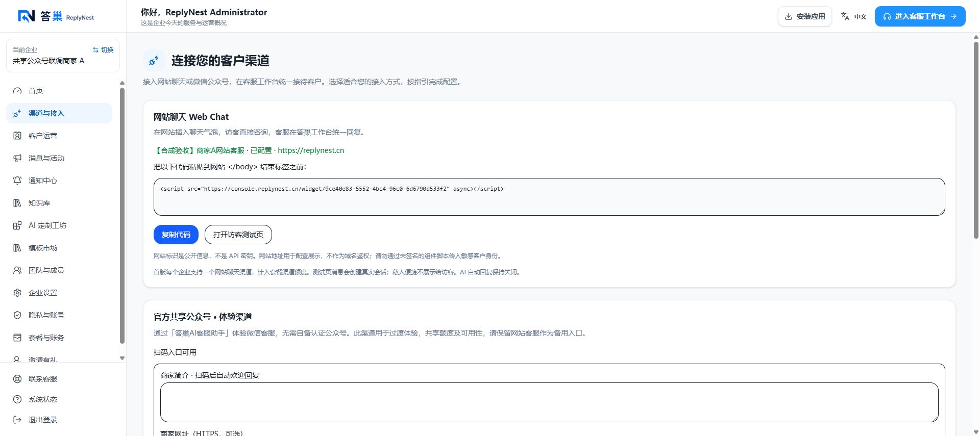Click inside the widget script code box
The height and width of the screenshot is (436, 980).
(x=549, y=197)
